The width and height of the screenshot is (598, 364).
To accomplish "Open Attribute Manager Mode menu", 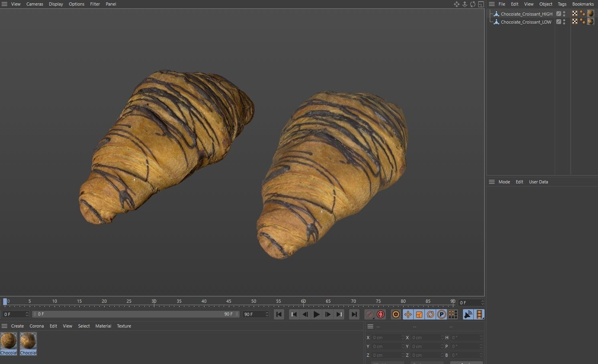I will tap(504, 182).
